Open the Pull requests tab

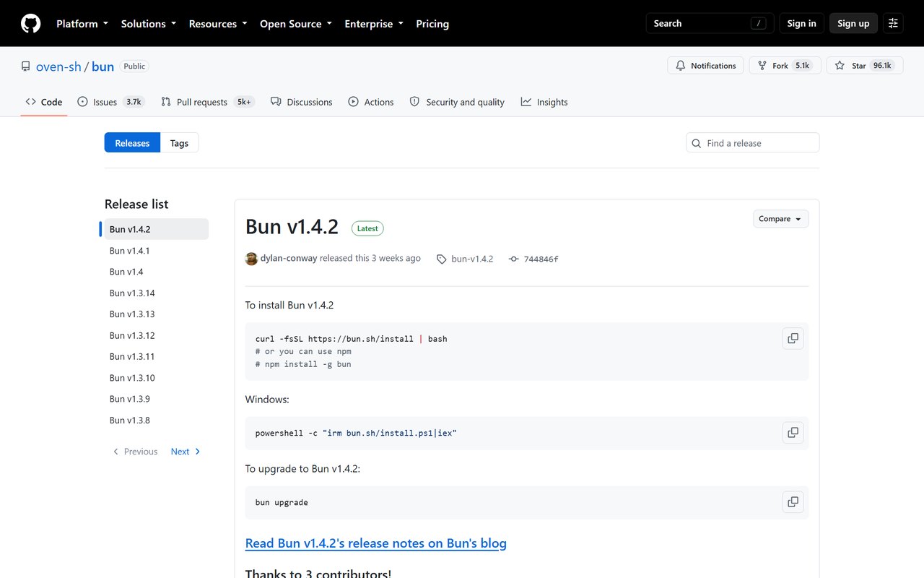coord(207,102)
